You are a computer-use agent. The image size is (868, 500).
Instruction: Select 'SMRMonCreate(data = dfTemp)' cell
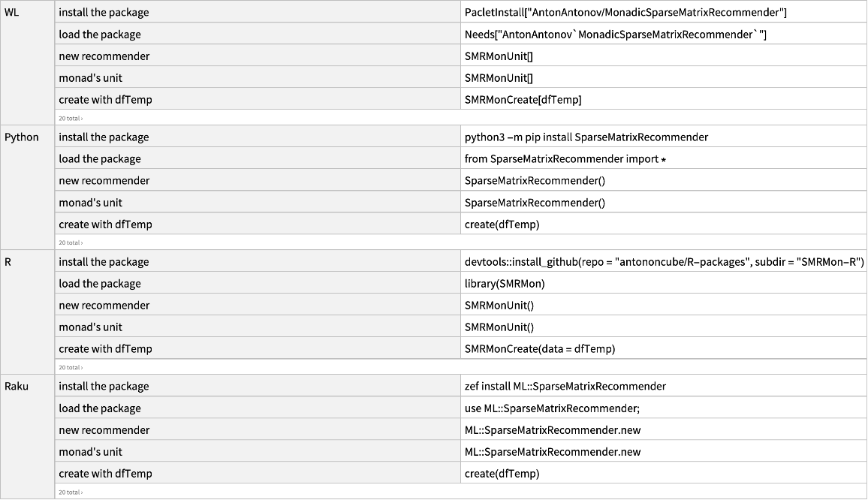[x=540, y=349]
